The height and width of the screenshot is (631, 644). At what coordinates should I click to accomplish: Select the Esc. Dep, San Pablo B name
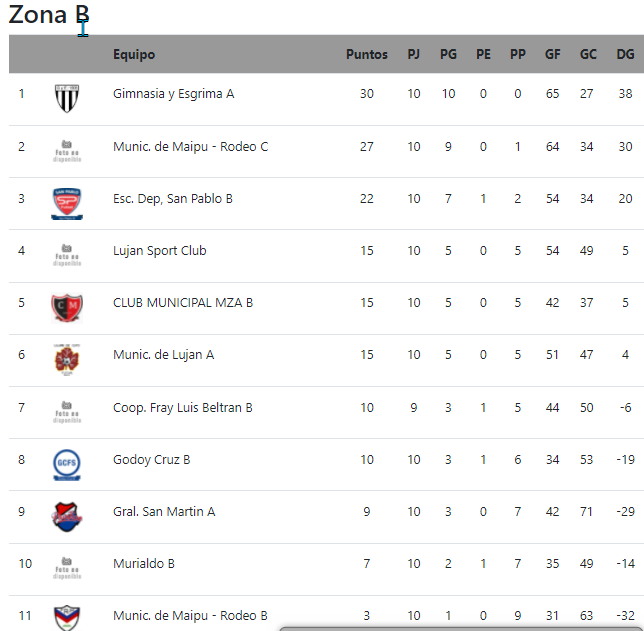point(172,199)
